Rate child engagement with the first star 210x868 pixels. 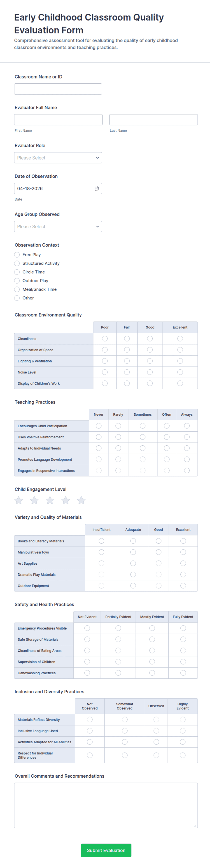tap(19, 500)
